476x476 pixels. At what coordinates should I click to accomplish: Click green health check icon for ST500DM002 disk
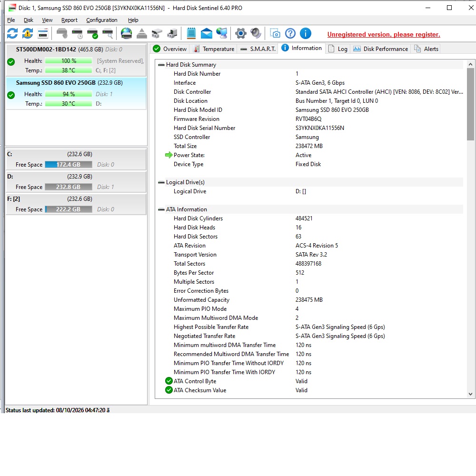[x=11, y=62]
